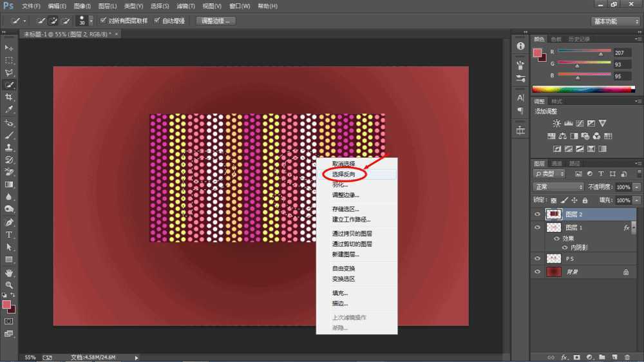Hide 图层 2 using its eye icon
644x362 pixels.
coord(538,214)
